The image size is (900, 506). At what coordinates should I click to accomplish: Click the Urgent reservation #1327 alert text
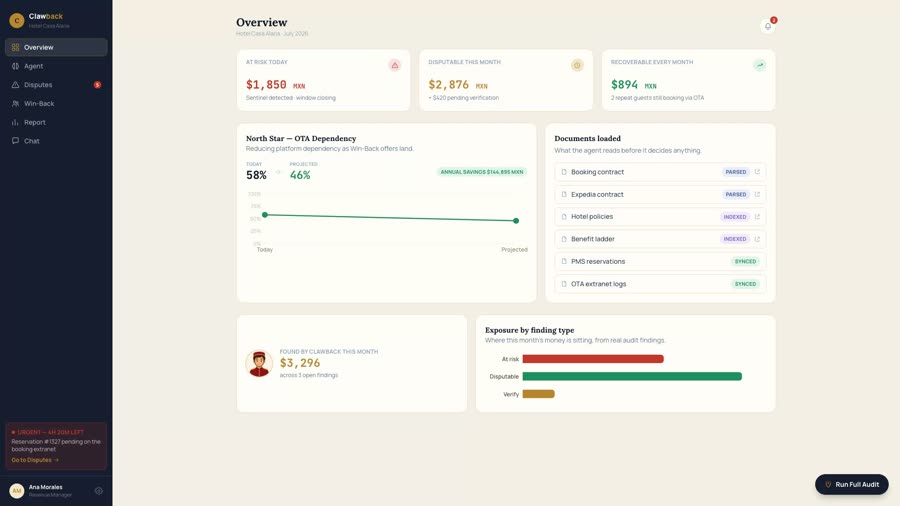tap(56, 445)
